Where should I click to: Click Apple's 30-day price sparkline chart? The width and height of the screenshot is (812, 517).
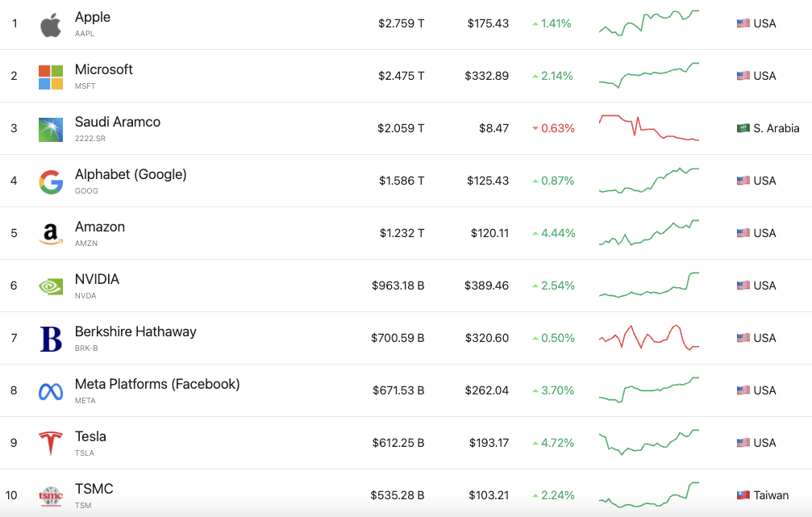(x=649, y=23)
